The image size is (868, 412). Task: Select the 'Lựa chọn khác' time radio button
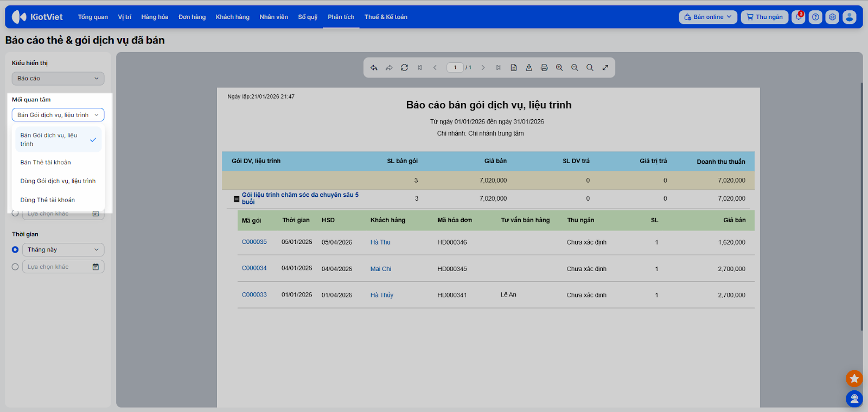pos(15,267)
